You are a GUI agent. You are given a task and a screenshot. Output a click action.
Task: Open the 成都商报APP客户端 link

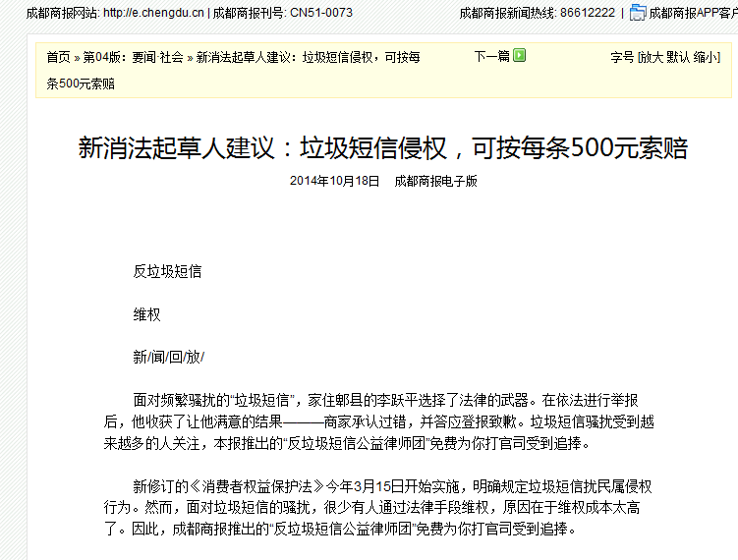(694, 13)
